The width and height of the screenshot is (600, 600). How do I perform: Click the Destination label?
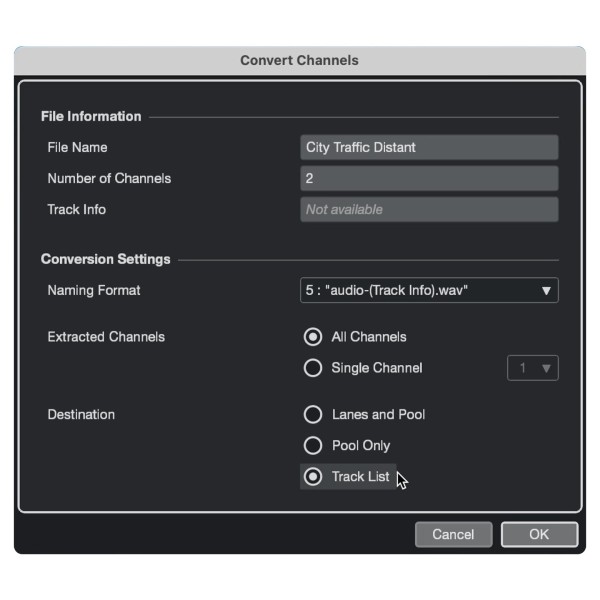pyautogui.click(x=81, y=414)
